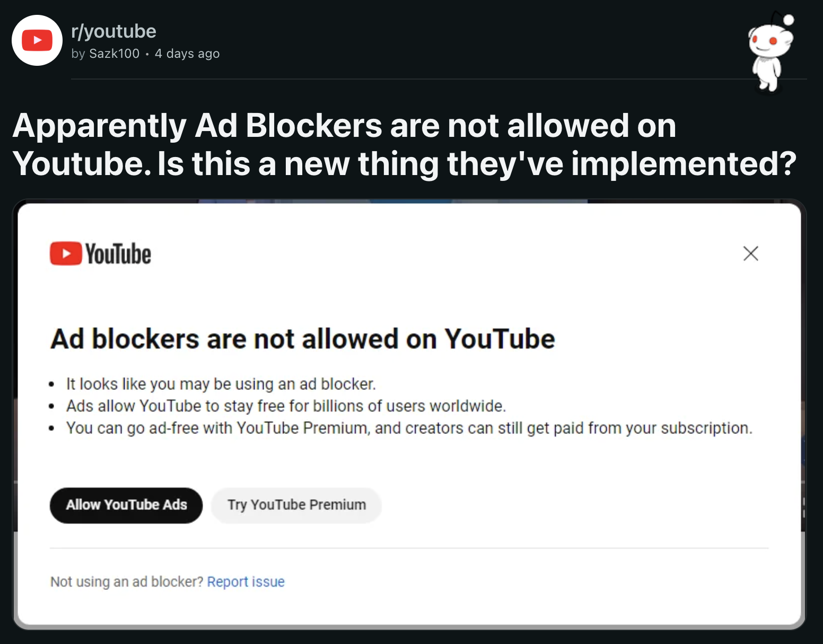Click the r/youtube subreddit avatar icon
This screenshot has width=823, height=644.
37,40
